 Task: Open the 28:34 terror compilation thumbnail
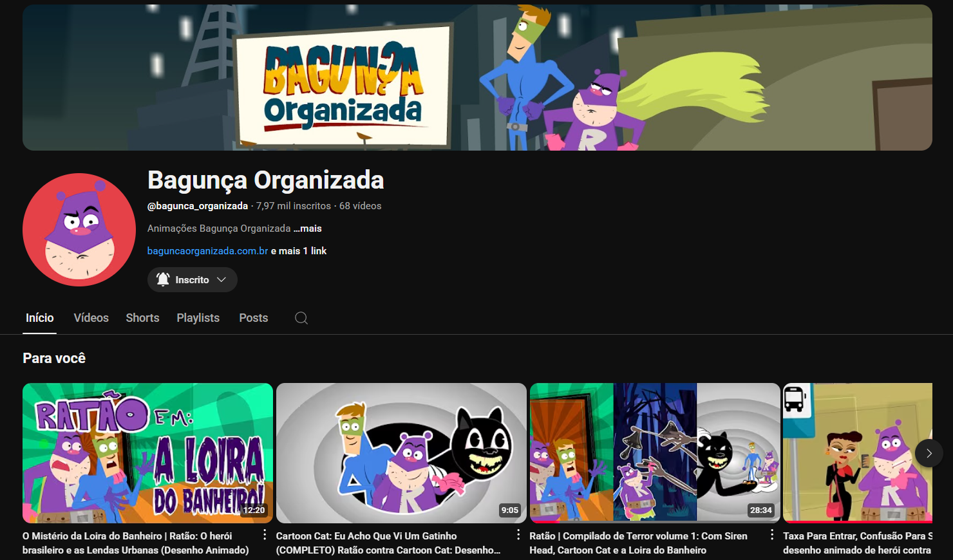pyautogui.click(x=654, y=453)
